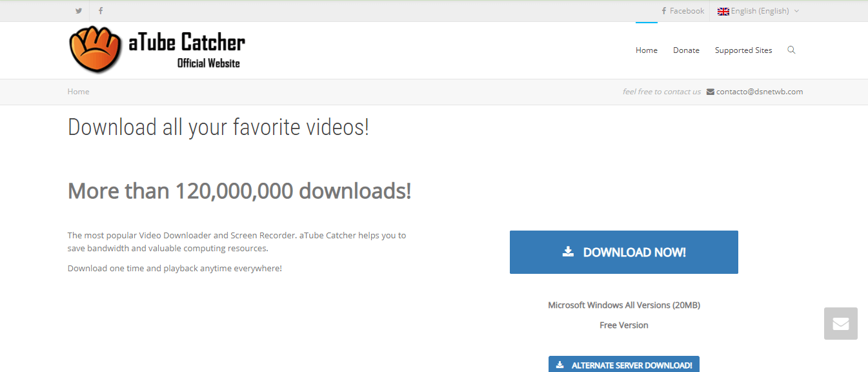Open the Facebook link in top right bar

coord(683,11)
